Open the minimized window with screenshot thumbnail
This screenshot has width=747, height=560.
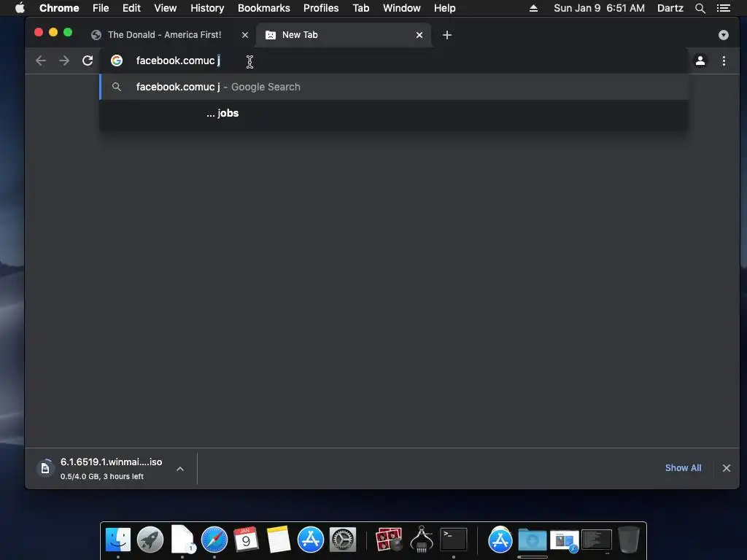point(565,540)
